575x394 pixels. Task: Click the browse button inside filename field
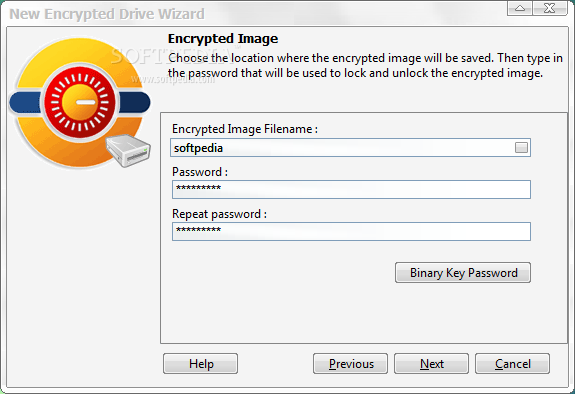[521, 147]
